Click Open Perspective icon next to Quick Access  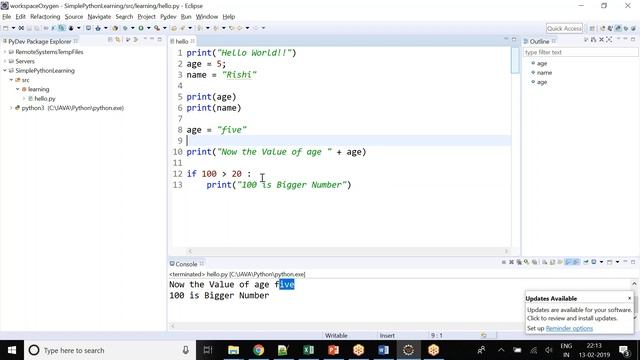pos(592,29)
